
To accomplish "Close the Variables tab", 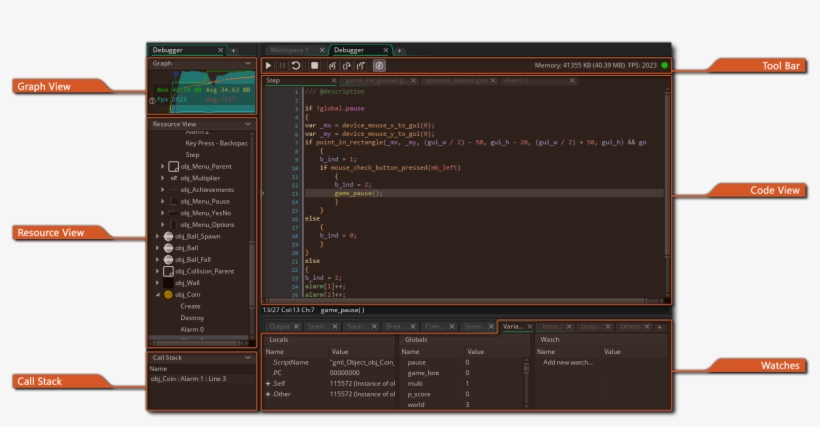I will (530, 327).
